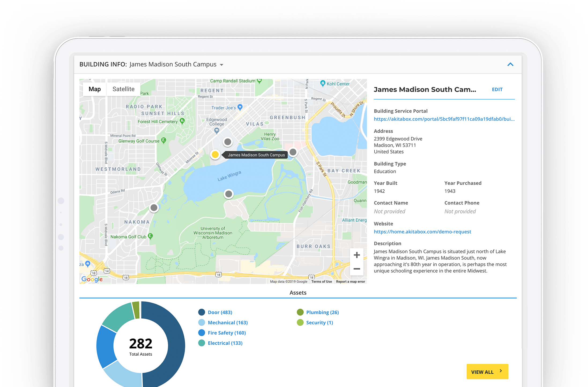
Task: Click Camp Randall Stadium map pin
Action: [x=259, y=80]
